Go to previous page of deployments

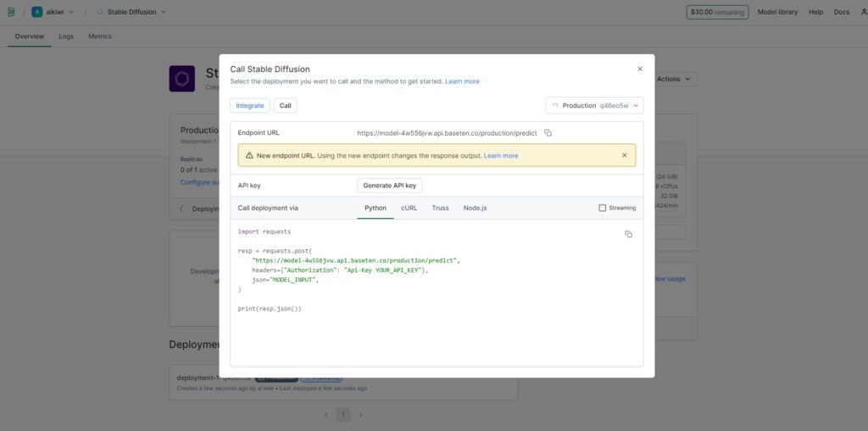(x=326, y=414)
